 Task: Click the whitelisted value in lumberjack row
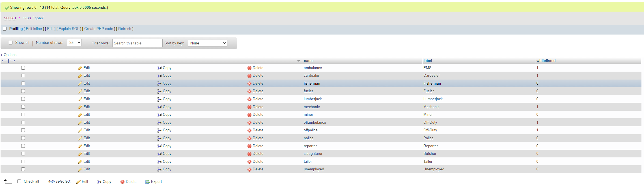tap(537, 99)
